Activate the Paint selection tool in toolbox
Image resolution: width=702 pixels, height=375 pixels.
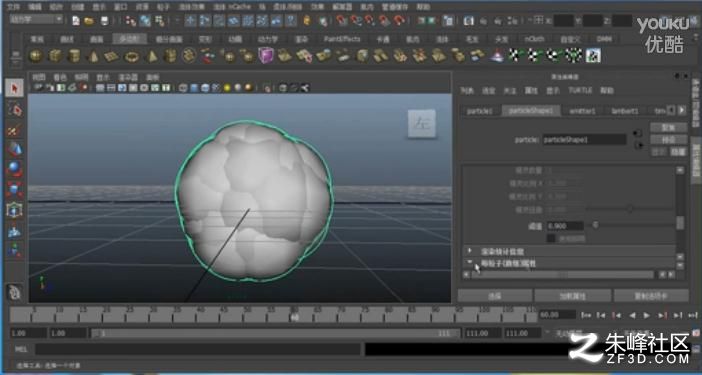14,130
